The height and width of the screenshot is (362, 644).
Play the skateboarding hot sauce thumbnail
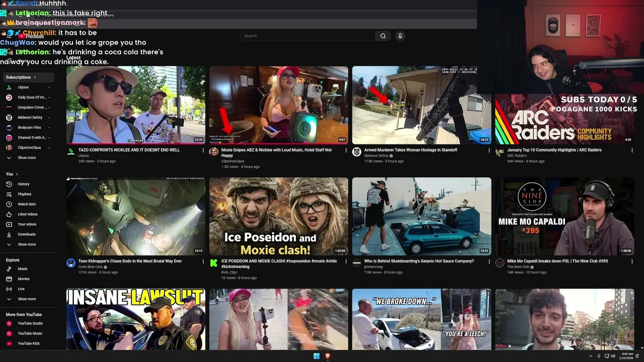[x=422, y=216]
